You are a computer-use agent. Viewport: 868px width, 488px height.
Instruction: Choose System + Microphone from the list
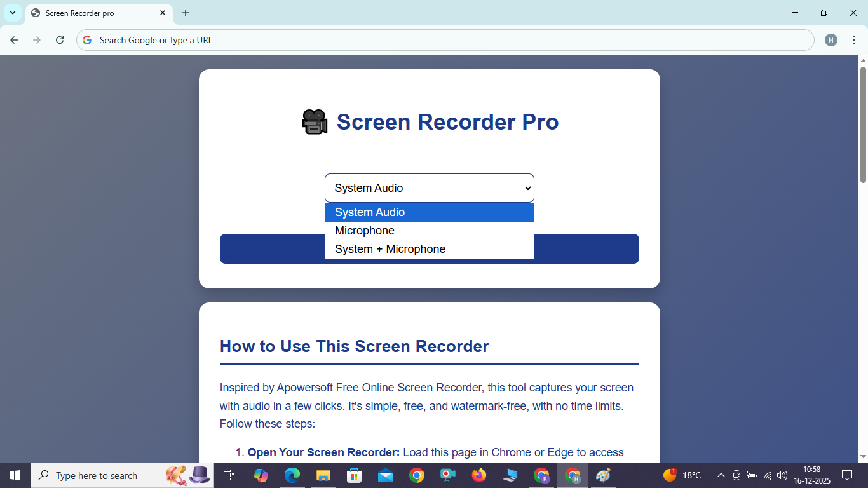click(390, 248)
